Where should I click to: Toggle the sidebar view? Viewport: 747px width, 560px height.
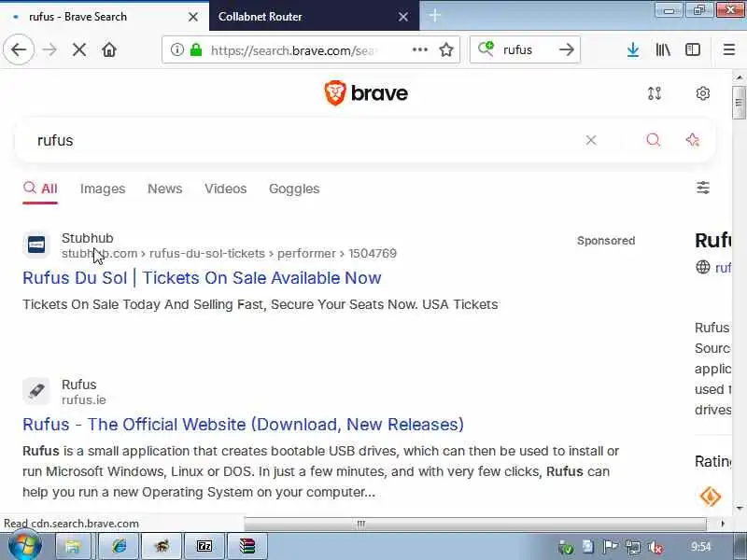693,49
